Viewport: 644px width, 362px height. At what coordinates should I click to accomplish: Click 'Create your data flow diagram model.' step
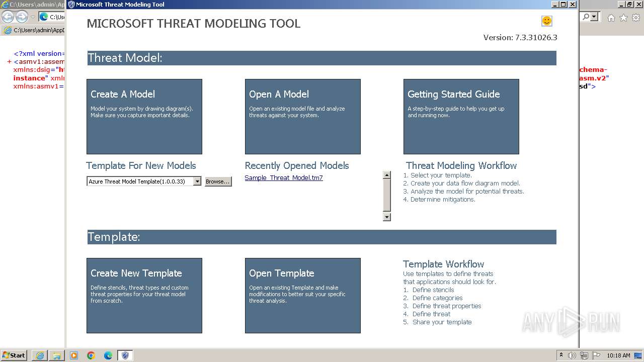[462, 184]
